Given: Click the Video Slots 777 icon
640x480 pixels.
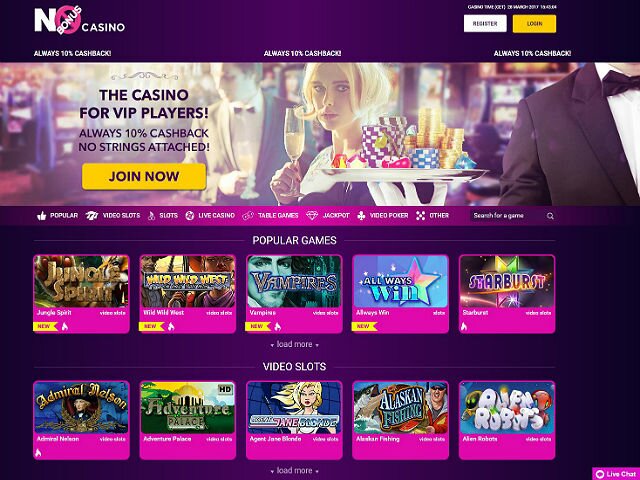Looking at the screenshot, I should (92, 216).
